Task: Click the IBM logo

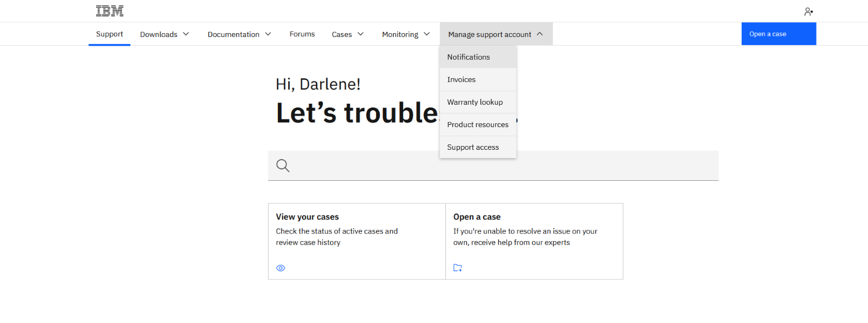Action: pyautogui.click(x=110, y=11)
